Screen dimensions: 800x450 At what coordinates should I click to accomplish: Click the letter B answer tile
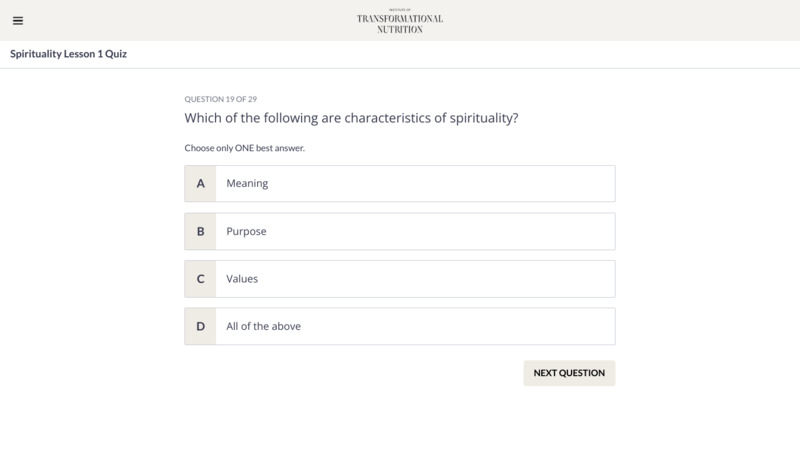pos(201,232)
